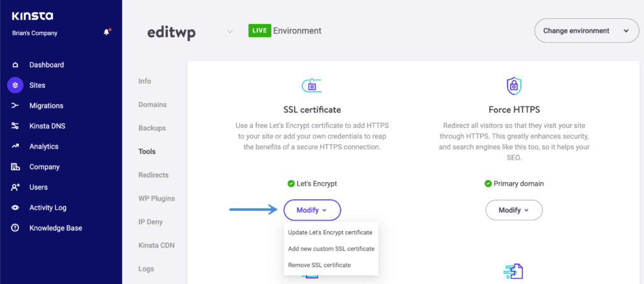Open the Knowledge Base link
The image size is (644, 284).
click(55, 228)
